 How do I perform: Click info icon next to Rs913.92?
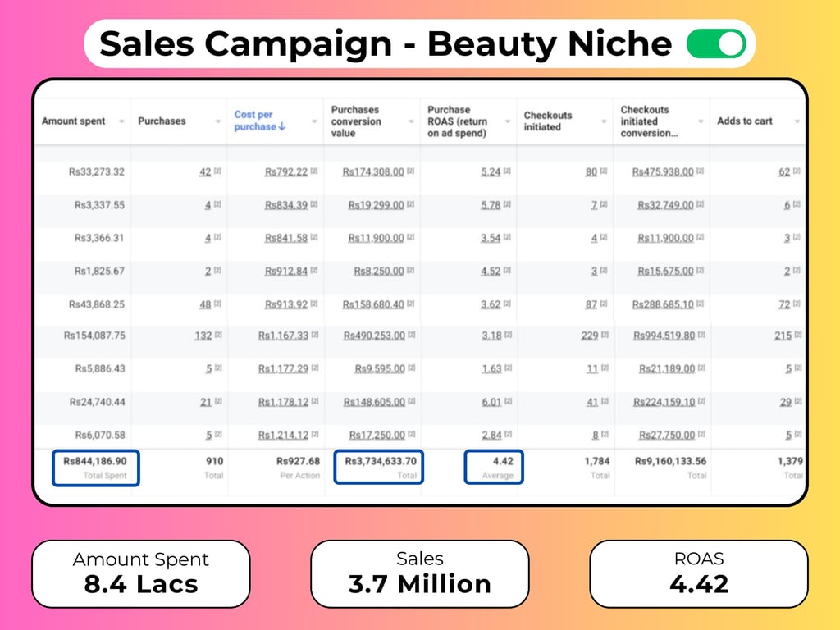(314, 304)
